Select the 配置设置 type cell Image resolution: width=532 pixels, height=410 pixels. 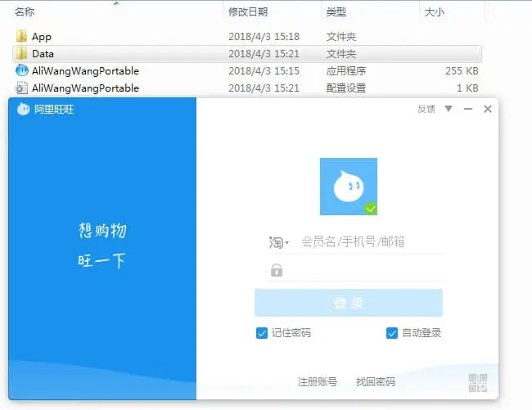(x=346, y=88)
